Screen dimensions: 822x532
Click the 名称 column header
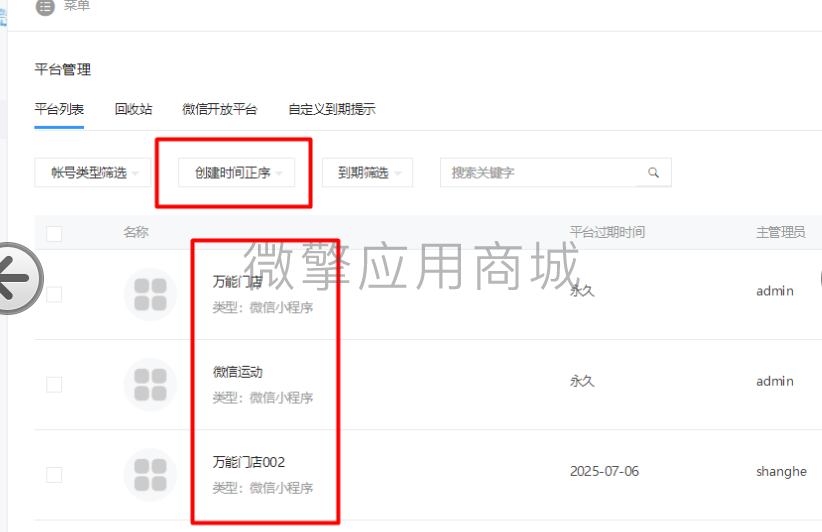click(x=136, y=232)
